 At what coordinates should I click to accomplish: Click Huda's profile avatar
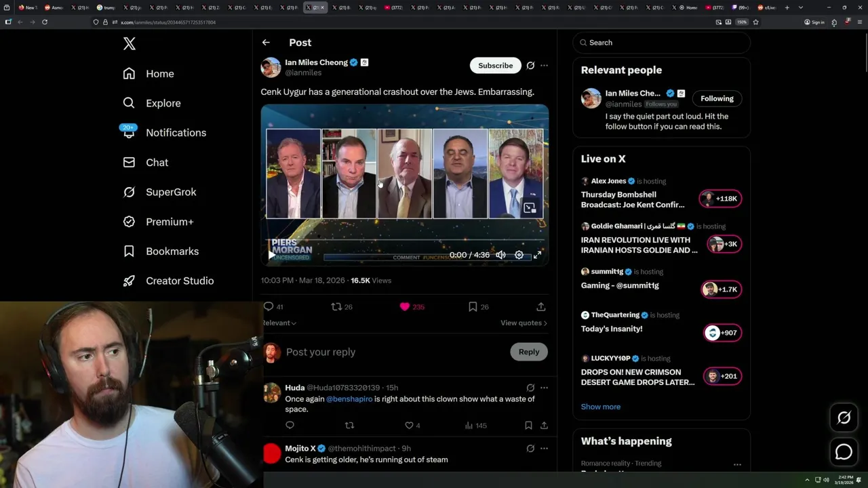coord(272,393)
